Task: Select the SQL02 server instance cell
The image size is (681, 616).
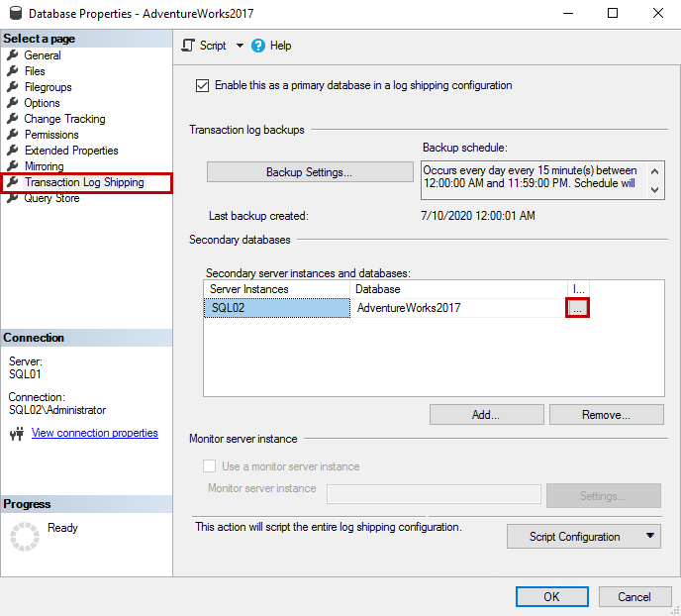Action: (276, 308)
